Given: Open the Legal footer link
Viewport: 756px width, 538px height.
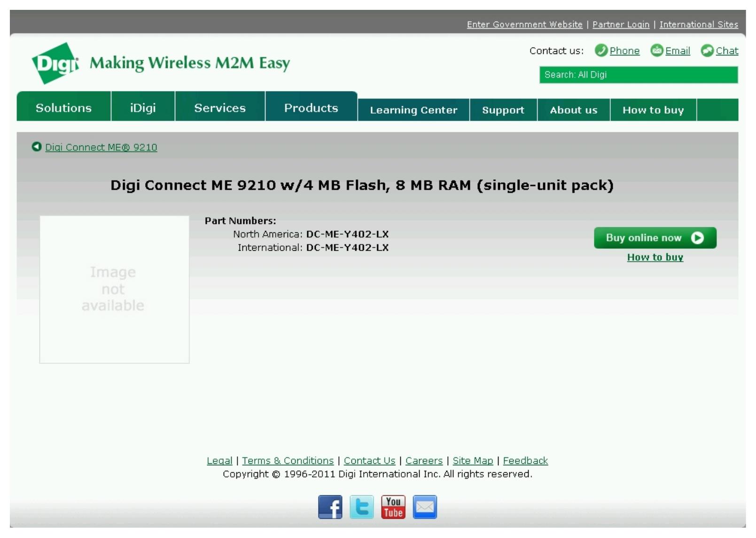Looking at the screenshot, I should tap(219, 461).
